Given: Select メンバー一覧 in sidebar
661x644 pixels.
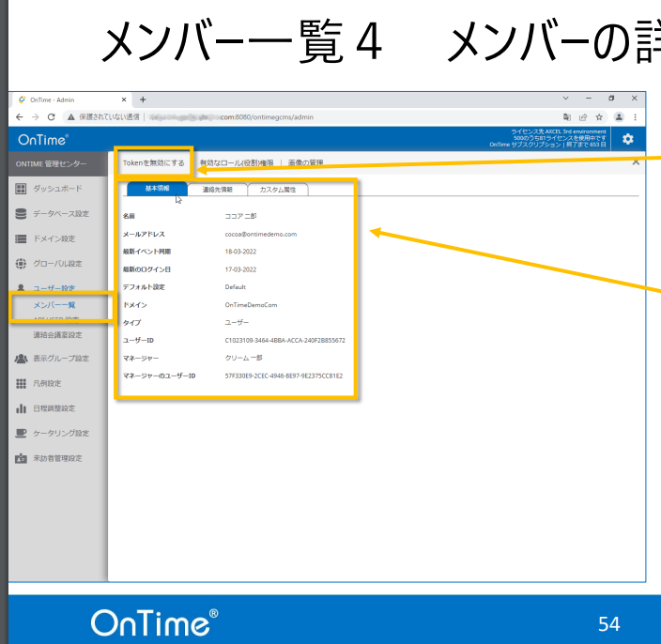Looking at the screenshot, I should pyautogui.click(x=54, y=305).
